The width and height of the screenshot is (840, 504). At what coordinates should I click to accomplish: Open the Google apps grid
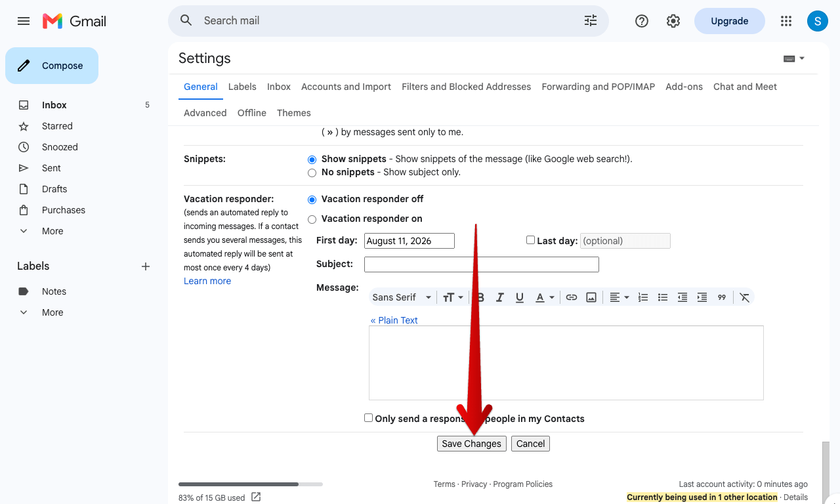tap(786, 21)
